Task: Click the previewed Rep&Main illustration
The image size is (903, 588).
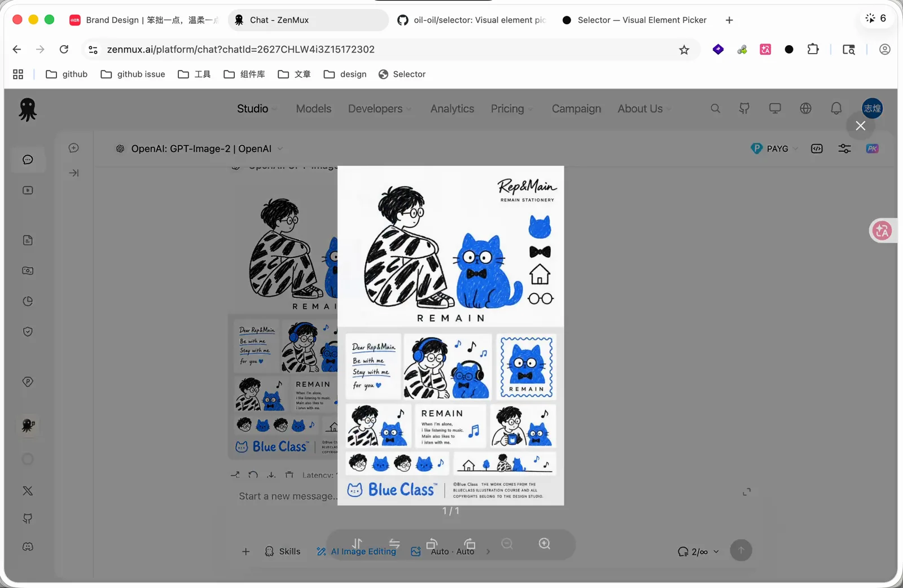Action: 451,335
